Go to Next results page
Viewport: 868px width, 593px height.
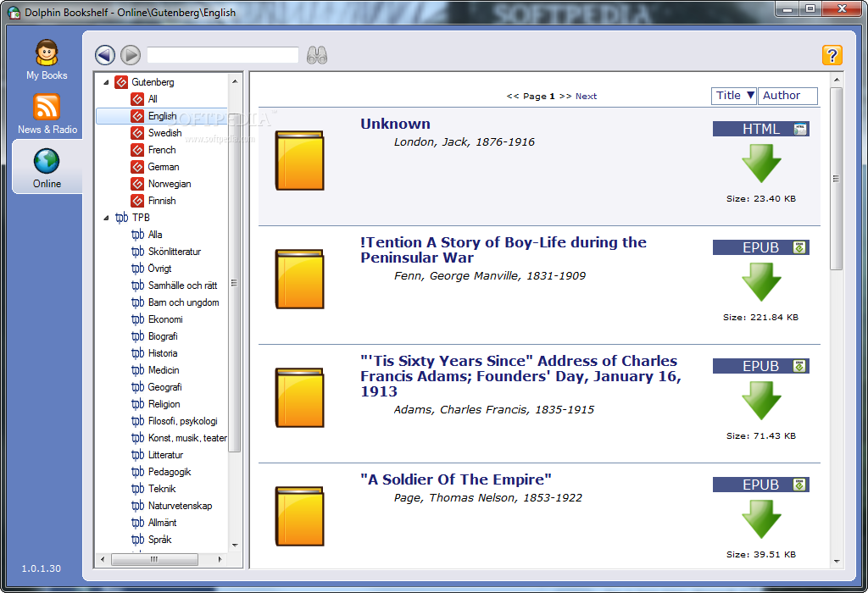[x=586, y=97]
